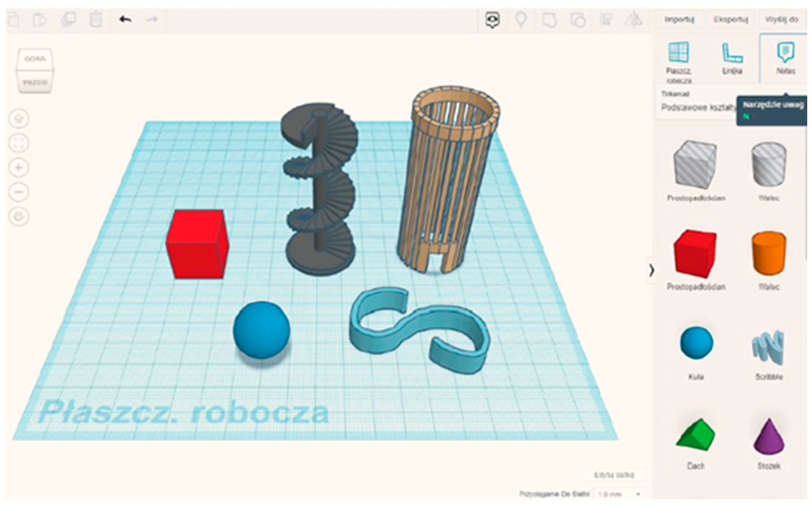Viewport: 812px width, 506px height.
Task: Click the delete trash can icon
Action: tap(96, 19)
